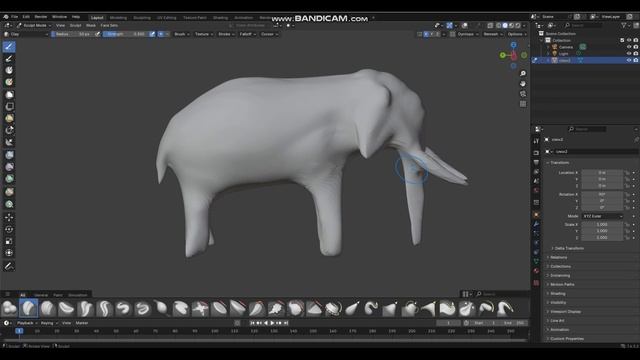This screenshot has height=360, width=640.
Task: Open XYZ Euler rotation mode dropdown
Action: pyautogui.click(x=602, y=216)
